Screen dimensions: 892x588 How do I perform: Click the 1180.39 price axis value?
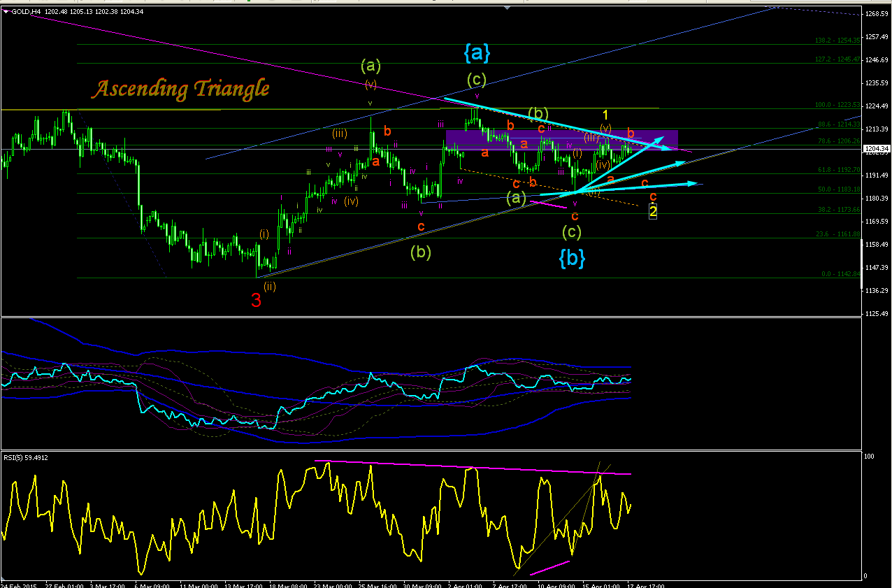click(x=877, y=199)
